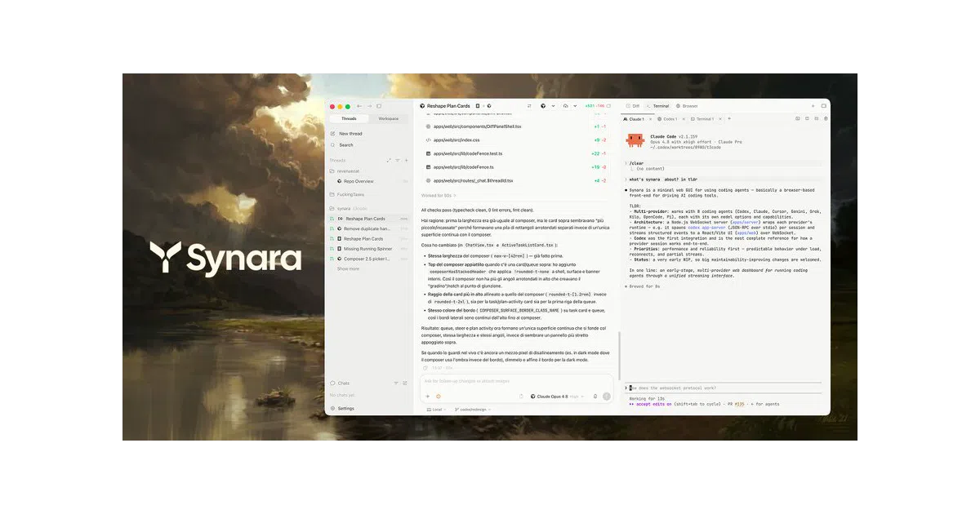
Task: Switch to the Diff panel tab
Action: [x=633, y=106]
